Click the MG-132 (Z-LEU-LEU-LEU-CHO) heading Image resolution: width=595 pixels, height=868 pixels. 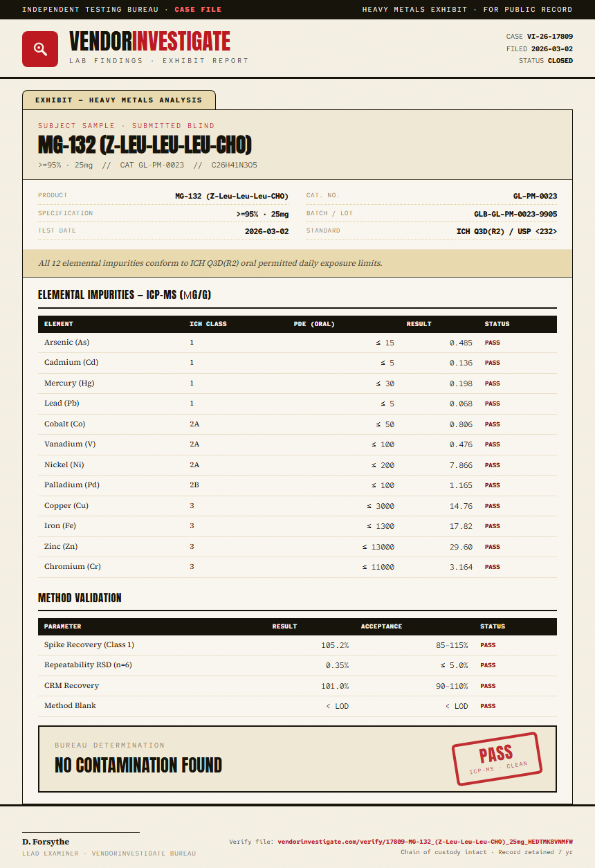(x=145, y=145)
